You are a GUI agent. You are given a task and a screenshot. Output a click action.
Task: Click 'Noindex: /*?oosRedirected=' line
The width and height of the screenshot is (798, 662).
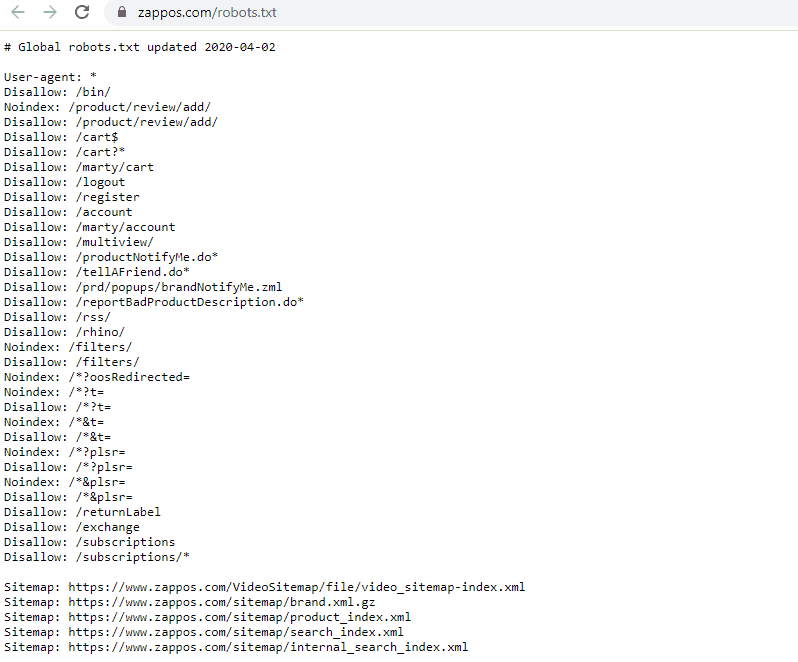pos(97,378)
